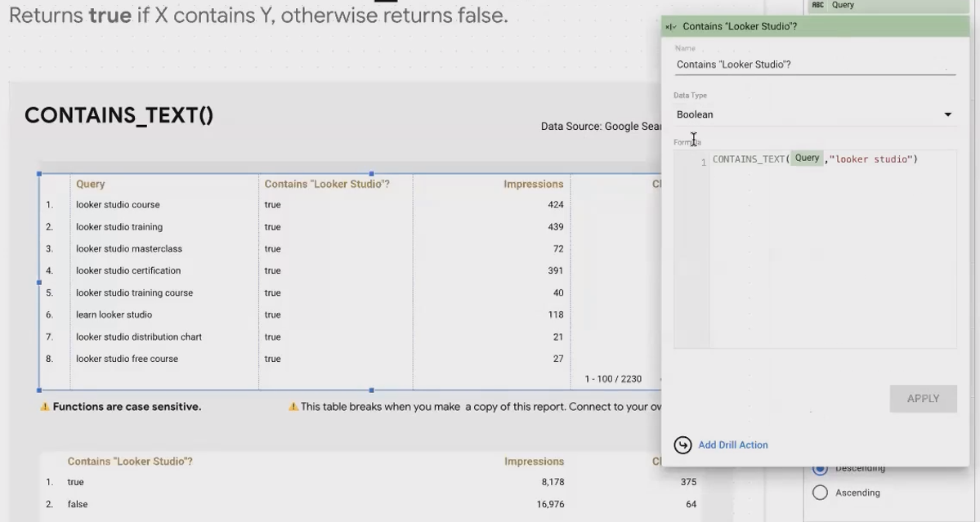Click the Impressions header in the lower table
The image size is (980, 522).
tap(534, 462)
